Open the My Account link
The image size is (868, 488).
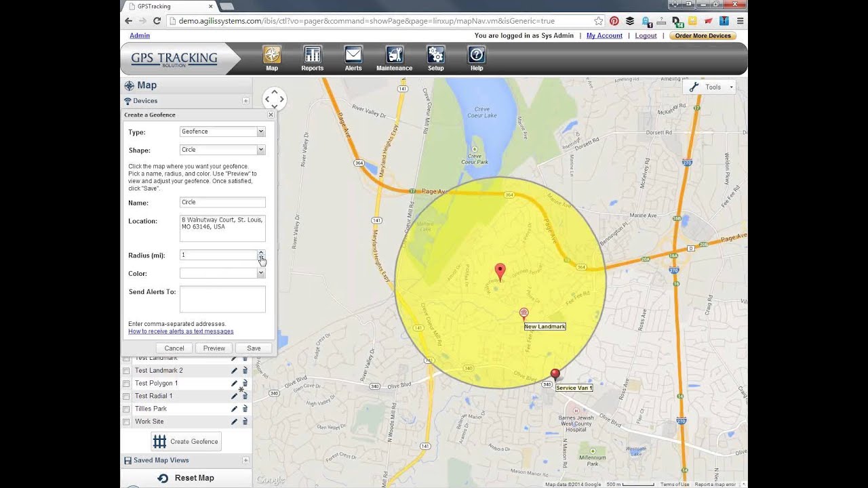pyautogui.click(x=604, y=36)
